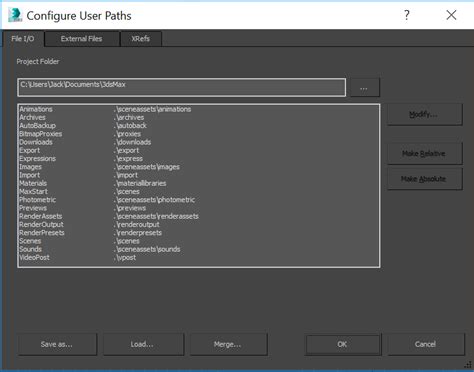
Task: Select the BitmapProxies path row
Action: pyautogui.click(x=199, y=134)
